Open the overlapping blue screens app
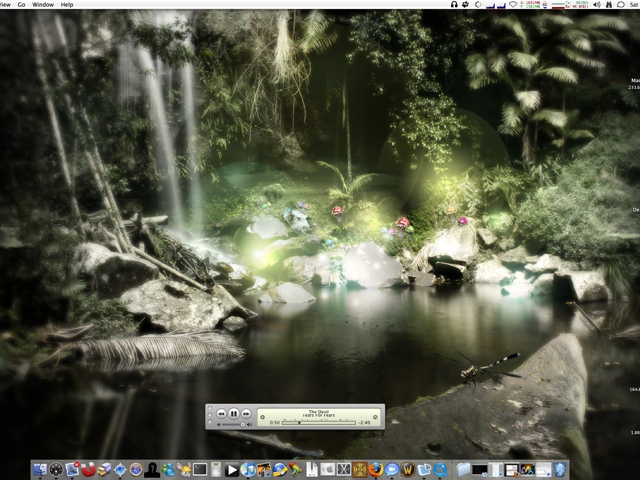The height and width of the screenshot is (480, 640). pyautogui.click(x=424, y=470)
